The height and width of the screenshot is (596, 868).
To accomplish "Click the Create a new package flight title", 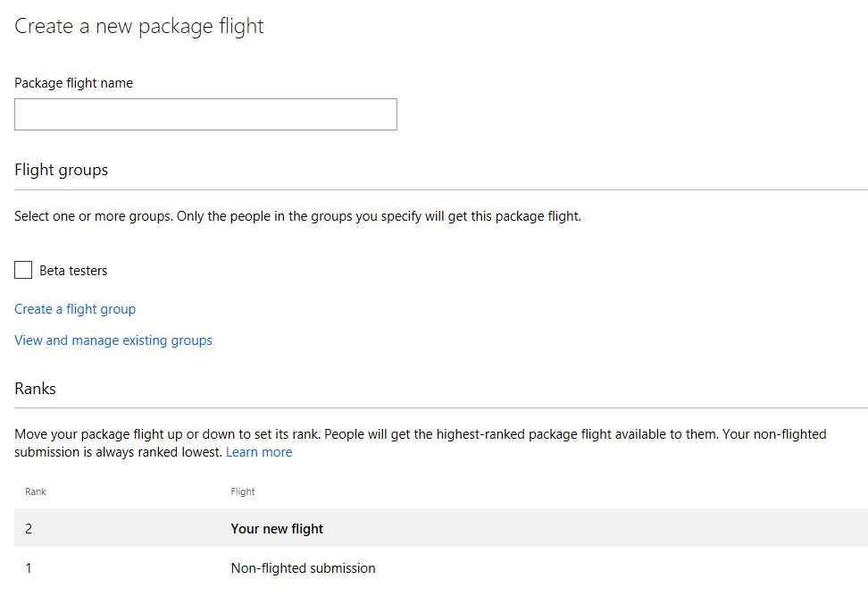I will coord(138,26).
